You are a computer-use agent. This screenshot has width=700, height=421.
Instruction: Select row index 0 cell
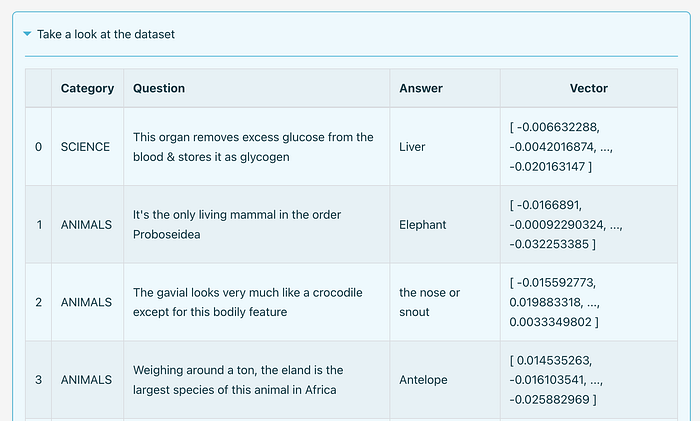point(39,147)
